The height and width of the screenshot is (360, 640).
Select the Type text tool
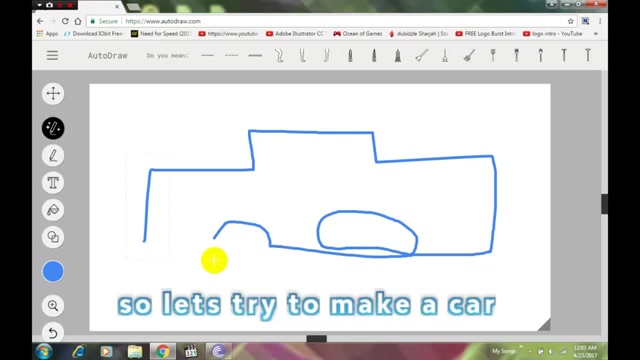coord(53,182)
